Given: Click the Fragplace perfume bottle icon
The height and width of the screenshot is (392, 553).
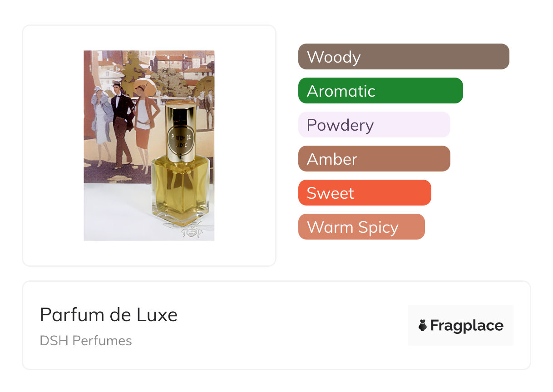Looking at the screenshot, I should pos(423,325).
